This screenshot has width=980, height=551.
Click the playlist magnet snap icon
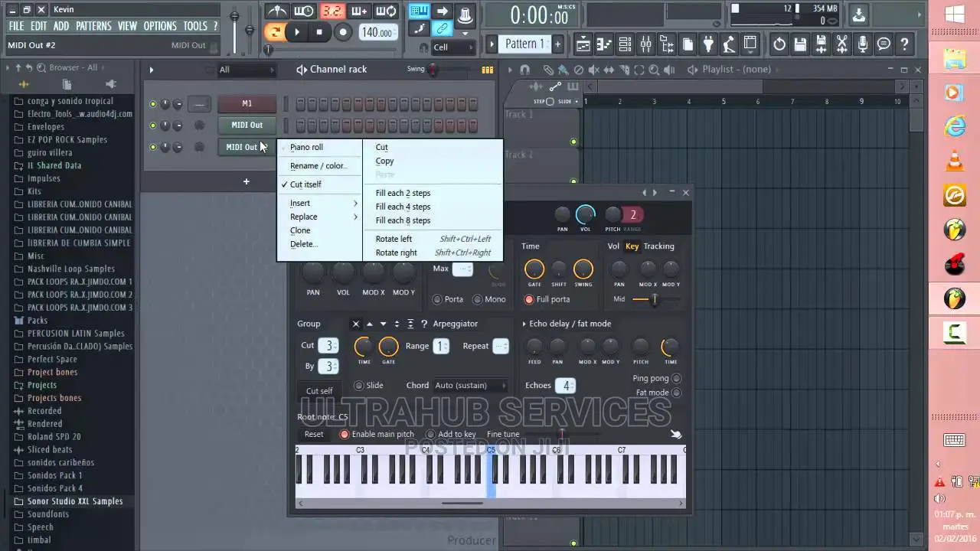524,70
